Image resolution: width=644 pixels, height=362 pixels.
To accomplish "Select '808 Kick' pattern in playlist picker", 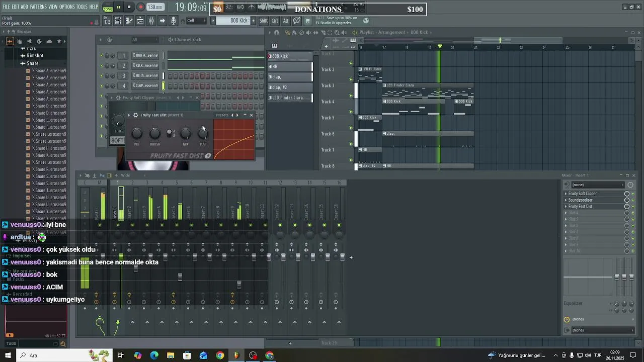I will [x=290, y=56].
